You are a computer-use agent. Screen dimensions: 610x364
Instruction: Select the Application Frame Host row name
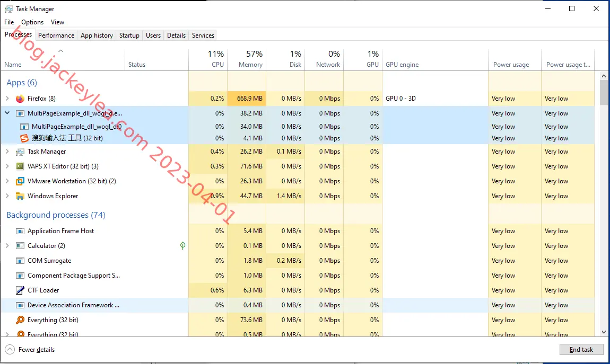click(x=60, y=231)
